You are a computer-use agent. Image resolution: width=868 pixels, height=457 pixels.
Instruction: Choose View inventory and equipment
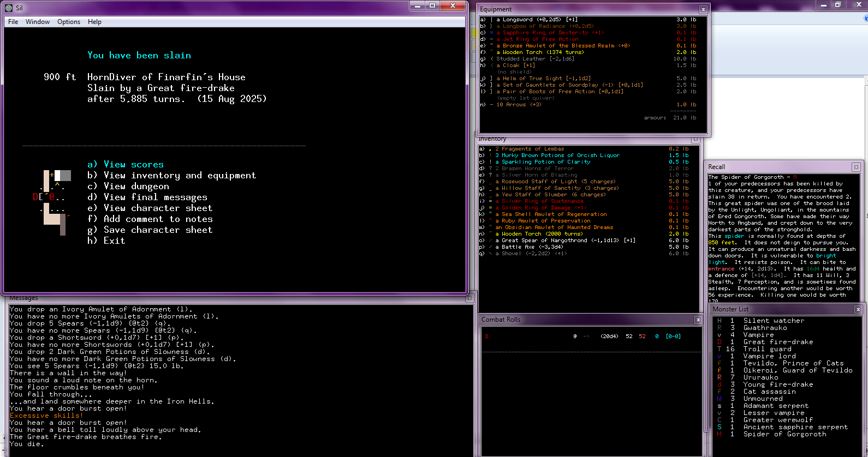171,176
